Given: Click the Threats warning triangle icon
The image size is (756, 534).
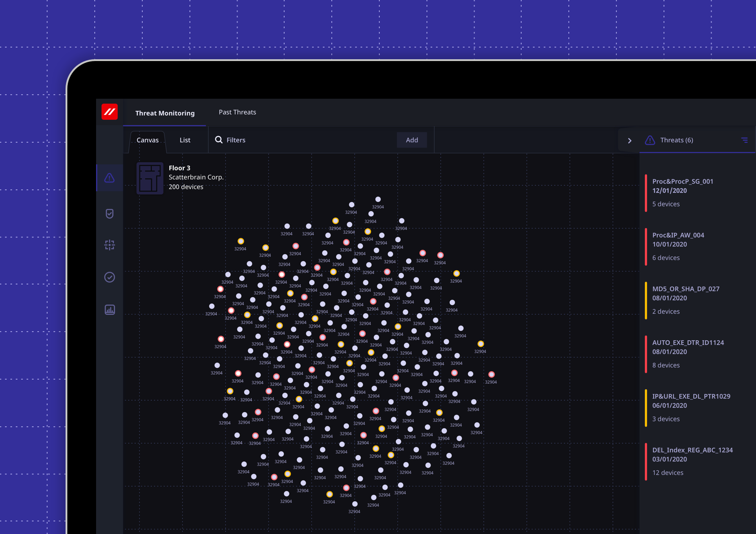Looking at the screenshot, I should (650, 140).
